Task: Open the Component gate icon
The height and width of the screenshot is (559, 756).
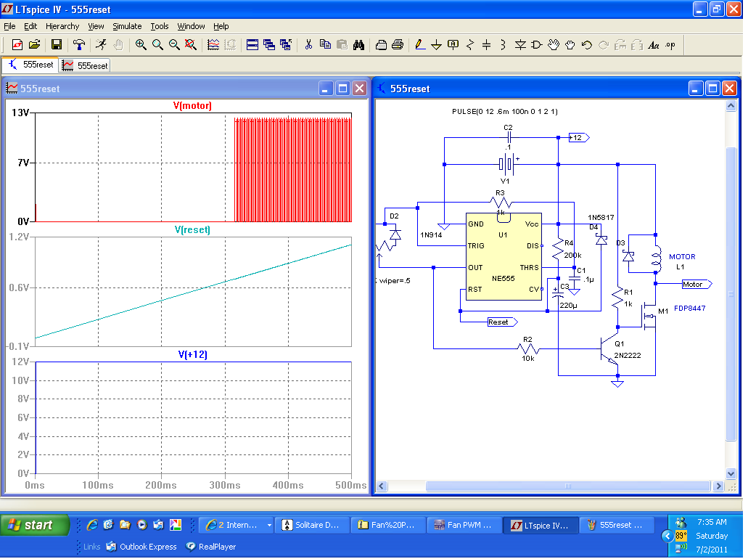Action: (x=537, y=45)
